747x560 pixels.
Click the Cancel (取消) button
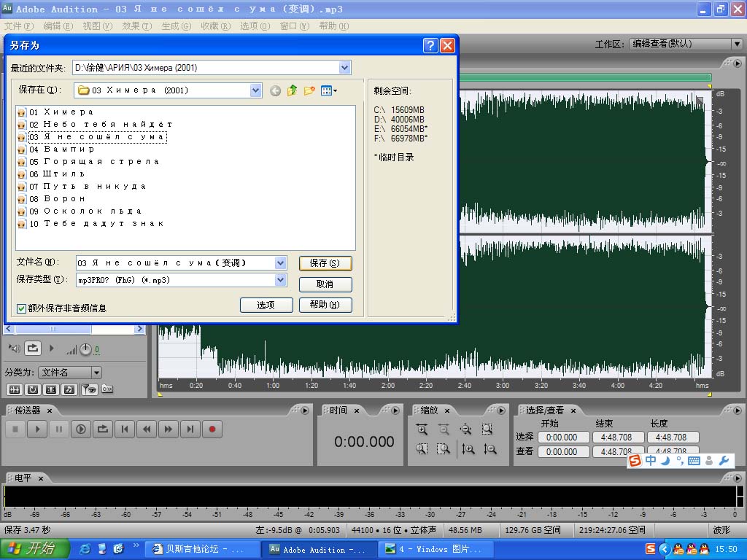click(x=325, y=284)
